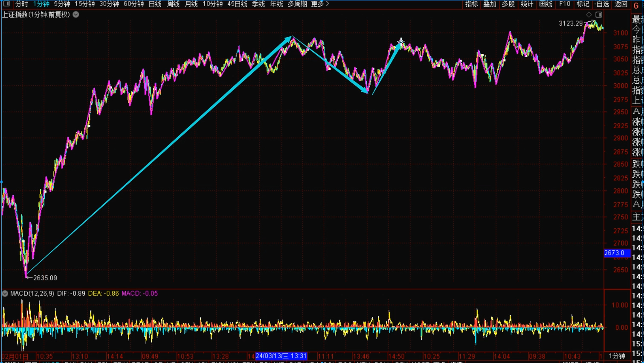Click the 02月01日 date label
The width and height of the screenshot is (644, 363).
[x=15, y=356]
